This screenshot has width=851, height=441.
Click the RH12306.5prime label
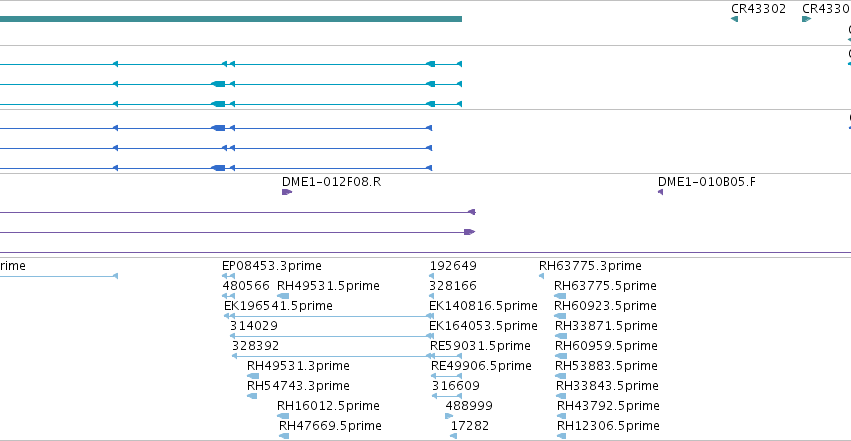[608, 426]
